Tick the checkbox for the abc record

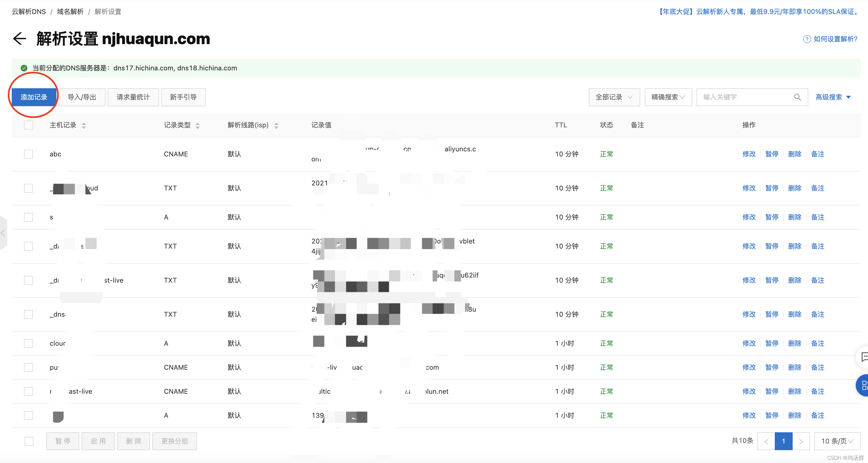[x=29, y=154]
